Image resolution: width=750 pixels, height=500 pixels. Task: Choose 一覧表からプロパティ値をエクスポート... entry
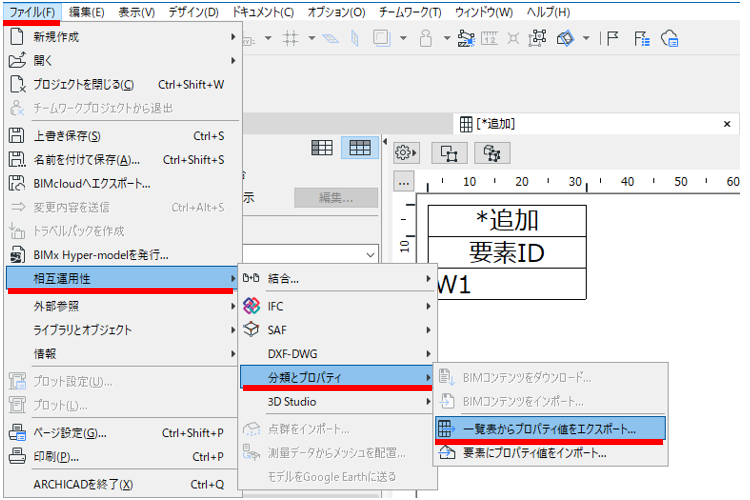pyautogui.click(x=550, y=429)
